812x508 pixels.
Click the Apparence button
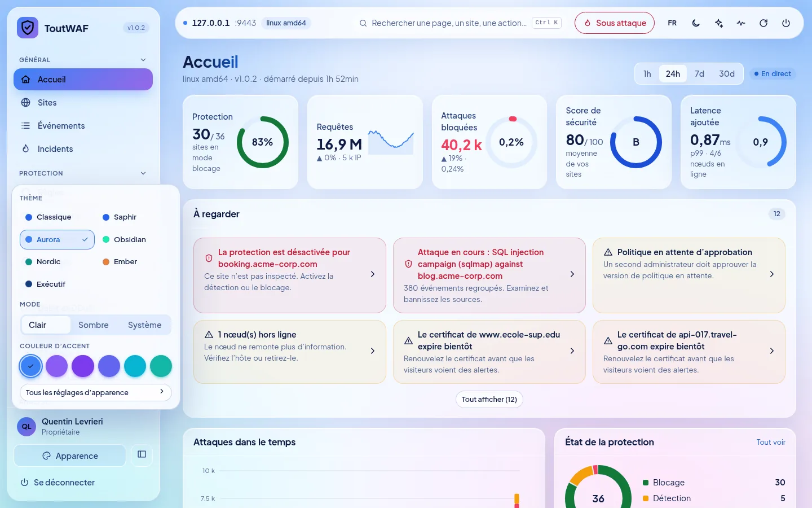coord(70,456)
